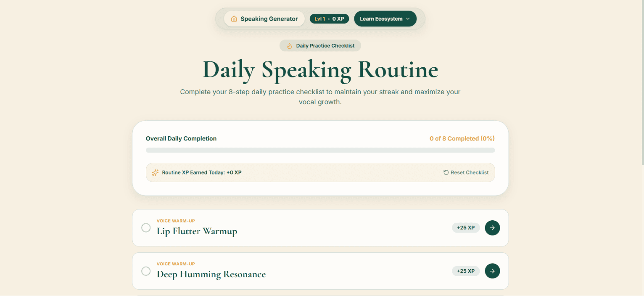Click the flame icon in Daily Practice Checklist badge
Image resolution: width=644 pixels, height=296 pixels.
point(289,46)
